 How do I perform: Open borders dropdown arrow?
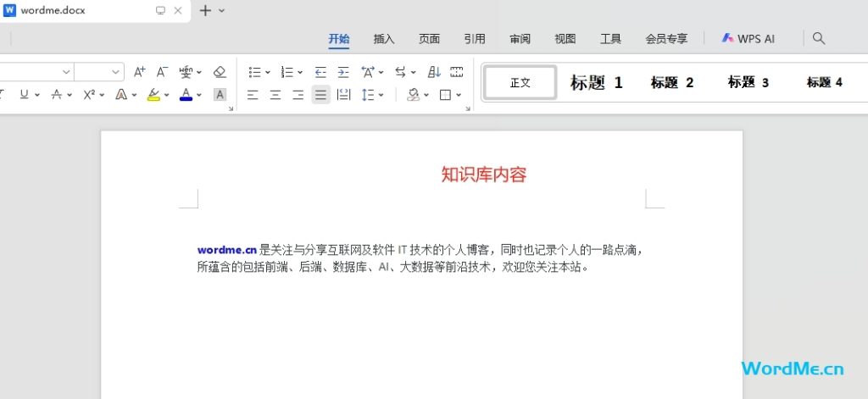click(x=459, y=95)
